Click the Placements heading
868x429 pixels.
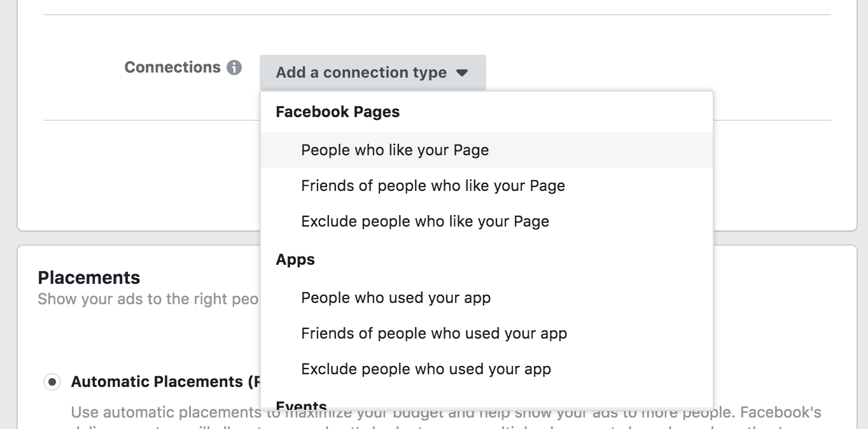click(x=89, y=278)
